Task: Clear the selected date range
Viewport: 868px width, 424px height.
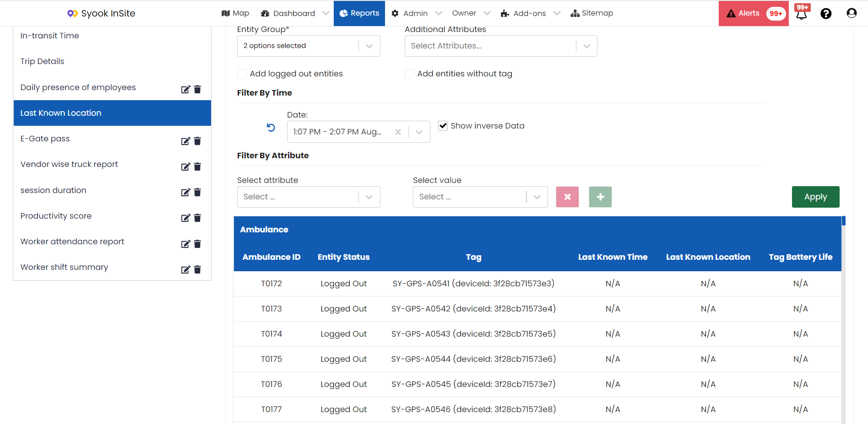Action: click(398, 132)
